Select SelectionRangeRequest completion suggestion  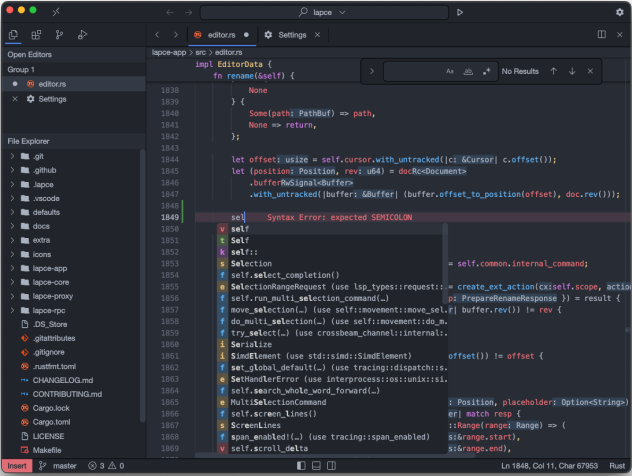click(278, 286)
